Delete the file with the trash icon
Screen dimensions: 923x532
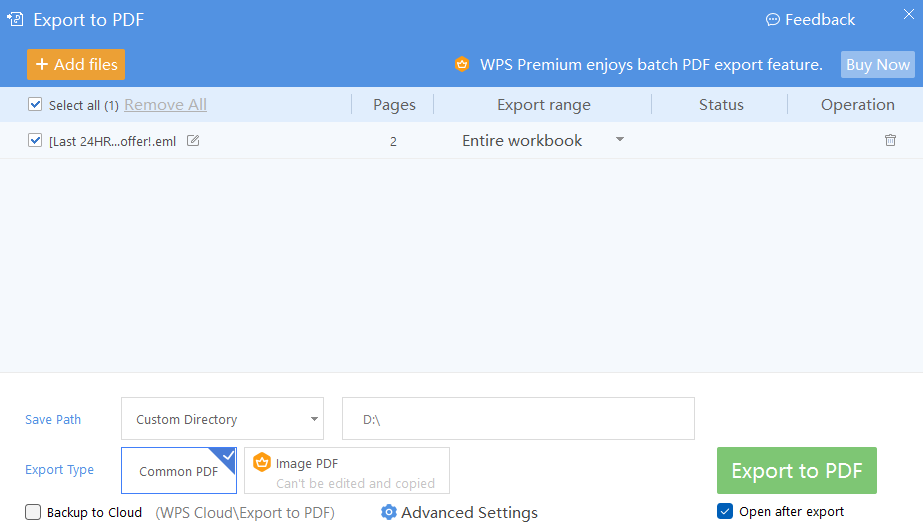890,140
